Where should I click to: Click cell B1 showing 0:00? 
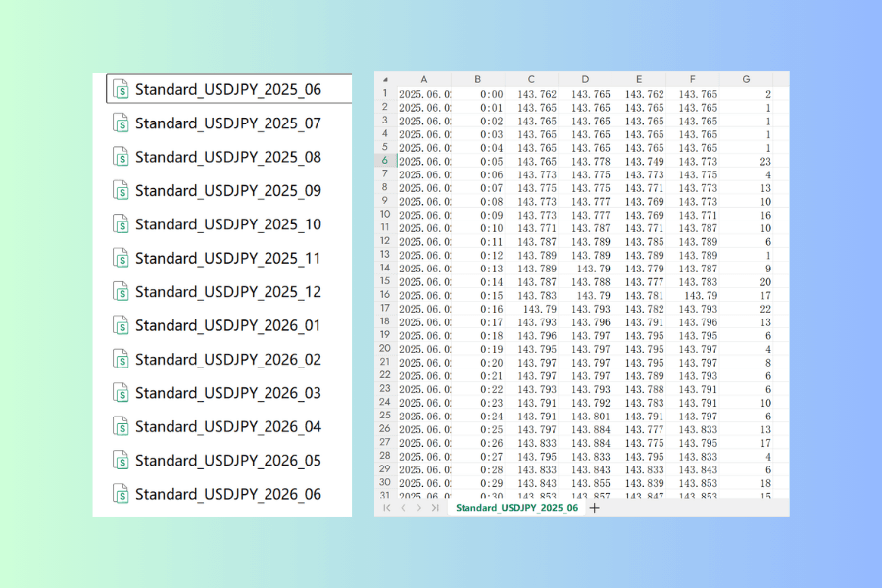(478, 94)
